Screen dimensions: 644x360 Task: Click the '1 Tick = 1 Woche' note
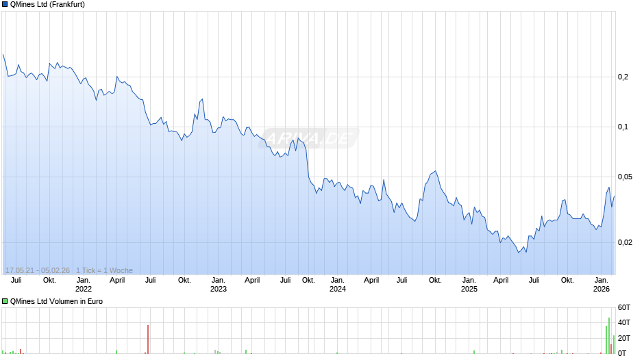pos(104,270)
